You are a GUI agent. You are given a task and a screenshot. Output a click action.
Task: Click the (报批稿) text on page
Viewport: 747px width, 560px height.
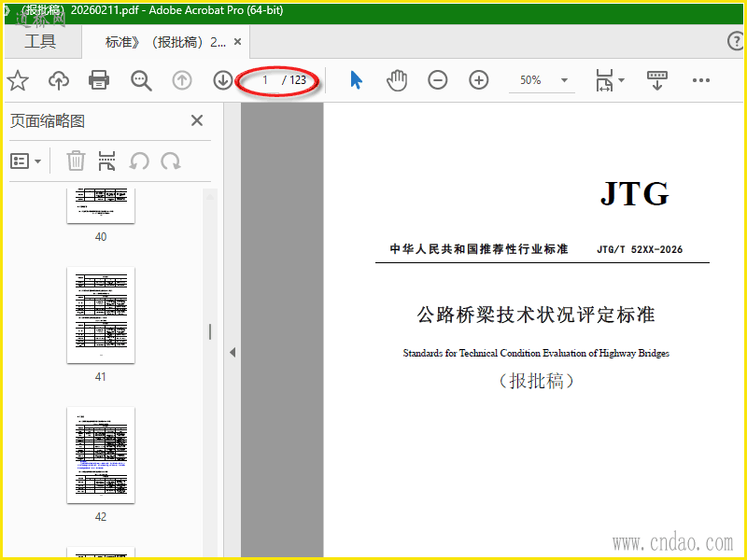[x=536, y=381]
